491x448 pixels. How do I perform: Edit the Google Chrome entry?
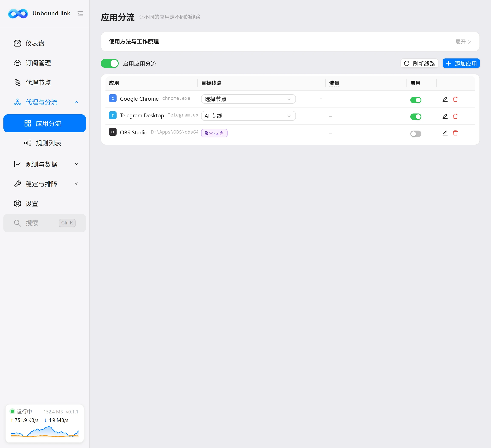445,99
